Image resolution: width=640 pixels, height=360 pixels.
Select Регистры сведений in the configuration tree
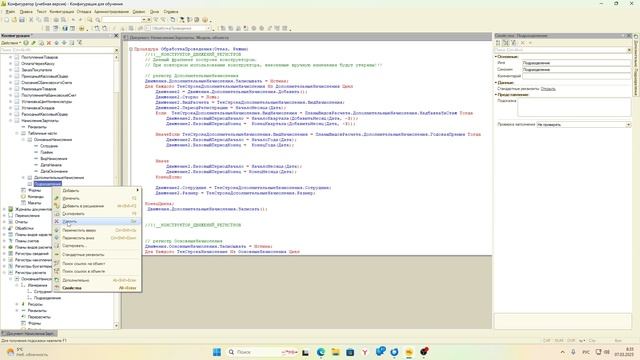pos(33,253)
